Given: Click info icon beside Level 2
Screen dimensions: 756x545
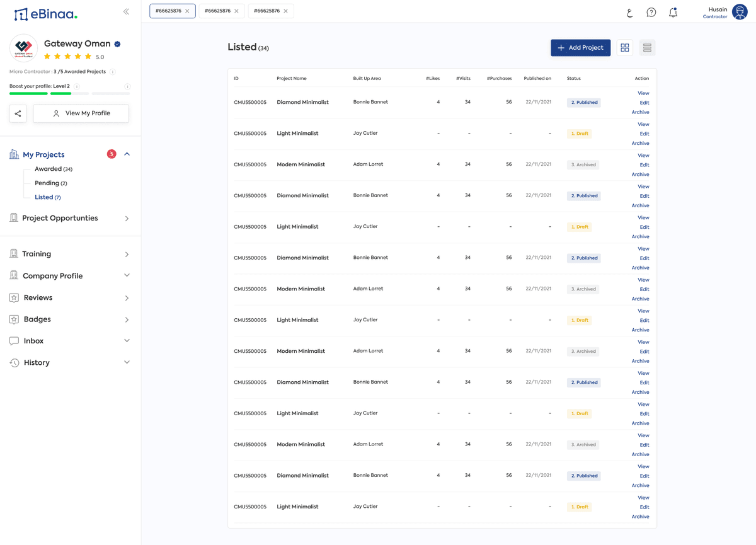Looking at the screenshot, I should coord(77,86).
